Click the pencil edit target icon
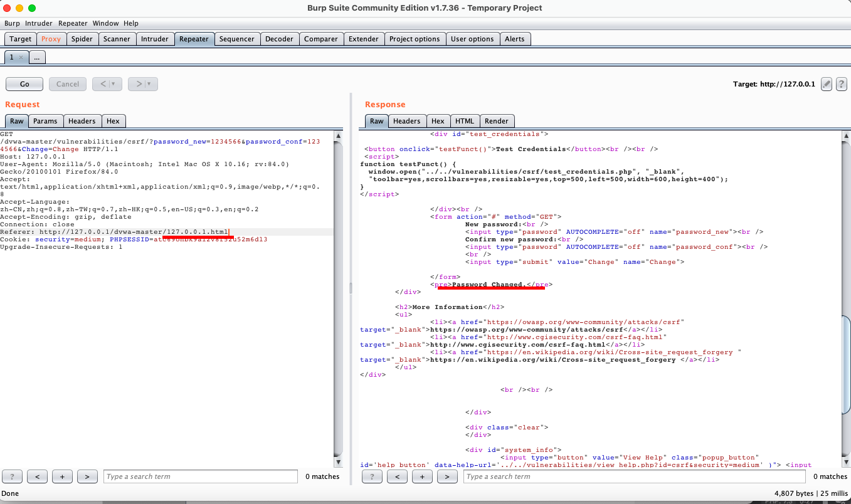This screenshot has width=851, height=504. [827, 84]
